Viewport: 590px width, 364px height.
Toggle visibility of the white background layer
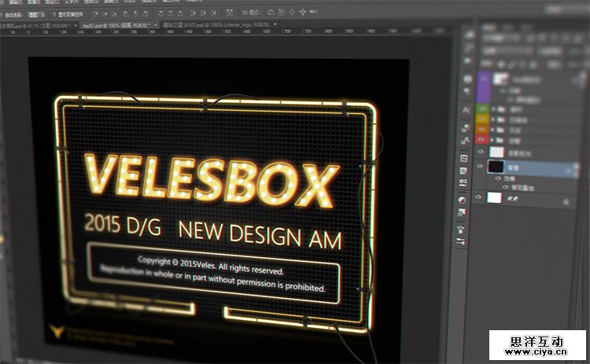480,198
